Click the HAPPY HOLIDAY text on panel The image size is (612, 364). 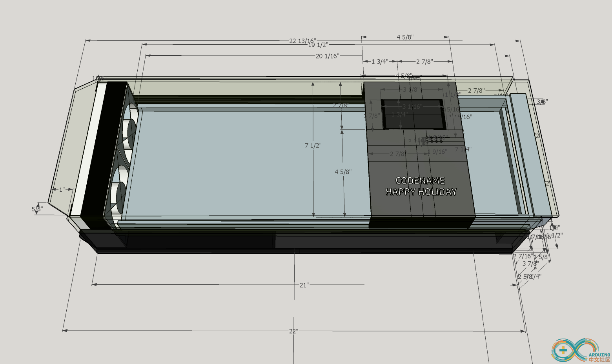pos(421,192)
